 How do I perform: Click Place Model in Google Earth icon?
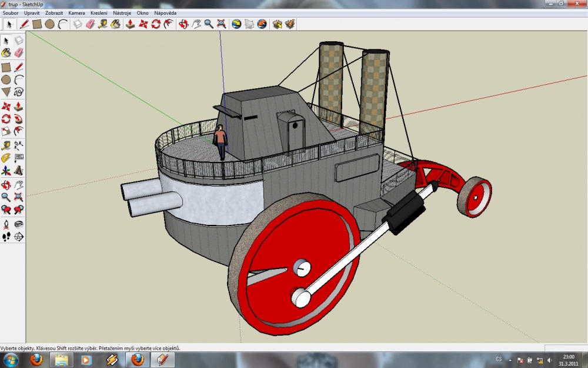[x=262, y=24]
